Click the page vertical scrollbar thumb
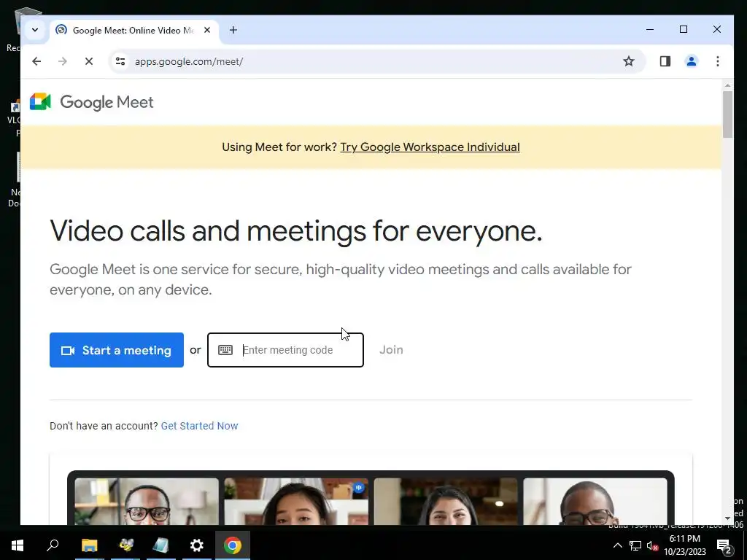The image size is (747, 560). pos(727,114)
